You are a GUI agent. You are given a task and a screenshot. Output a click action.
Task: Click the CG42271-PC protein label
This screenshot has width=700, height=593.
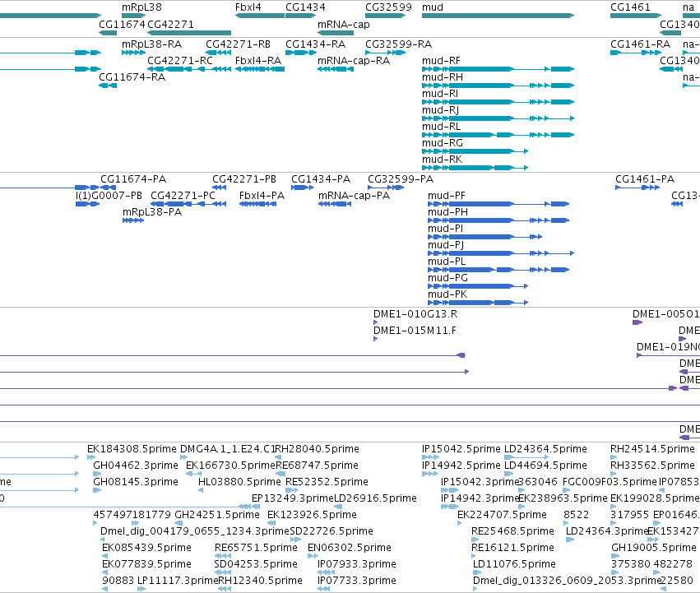(183, 196)
